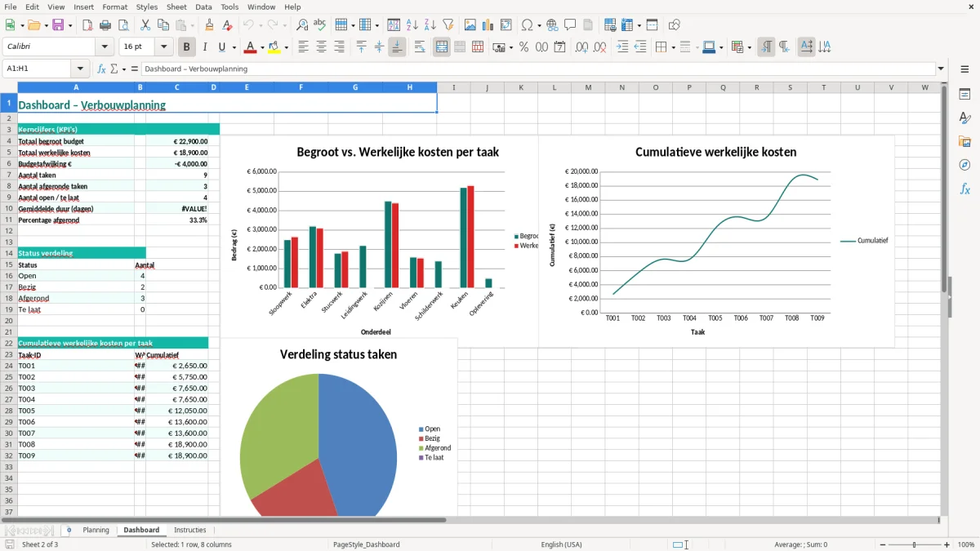
Task: Open the font color dropdown arrow
Action: [x=261, y=47]
